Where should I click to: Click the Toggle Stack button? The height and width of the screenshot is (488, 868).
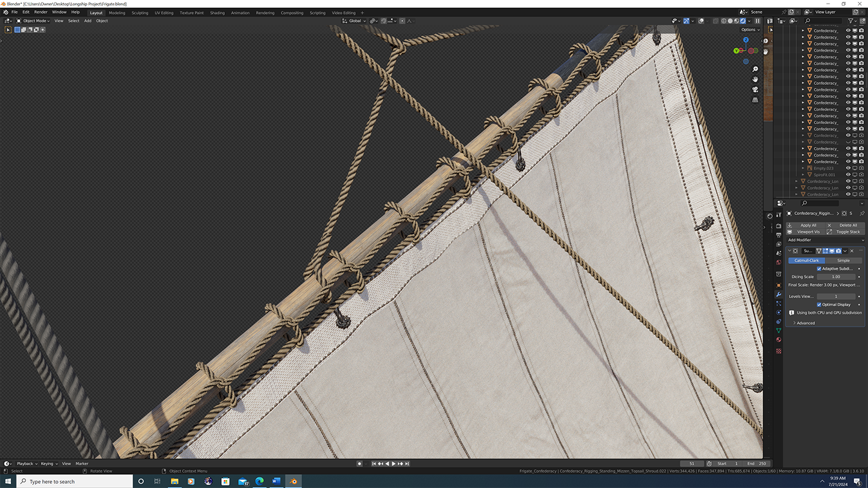pos(845,232)
